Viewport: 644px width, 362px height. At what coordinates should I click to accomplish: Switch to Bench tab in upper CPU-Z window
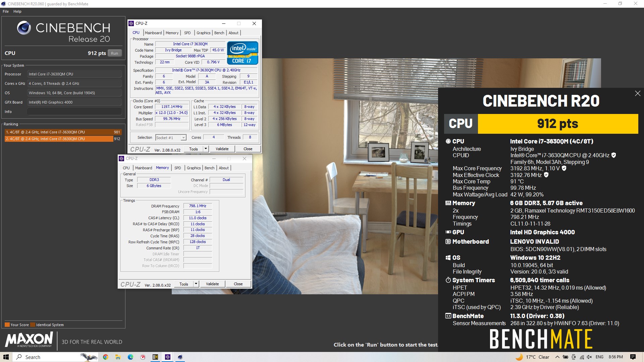coord(219,33)
